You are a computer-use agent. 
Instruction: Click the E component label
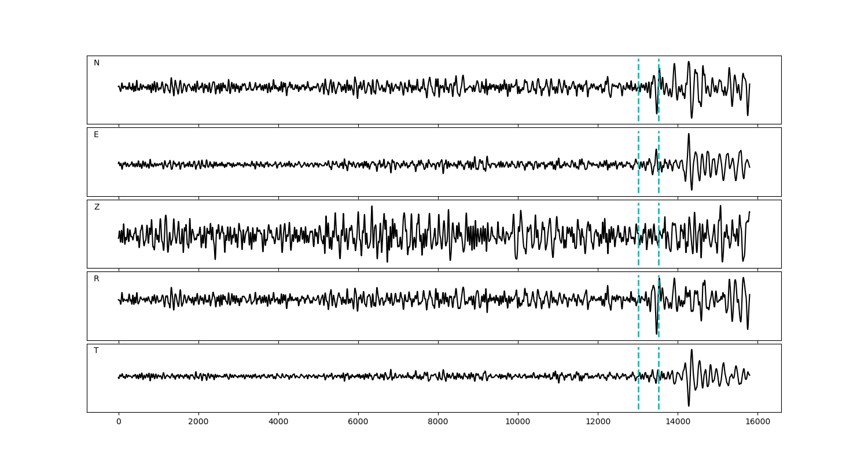coord(96,135)
